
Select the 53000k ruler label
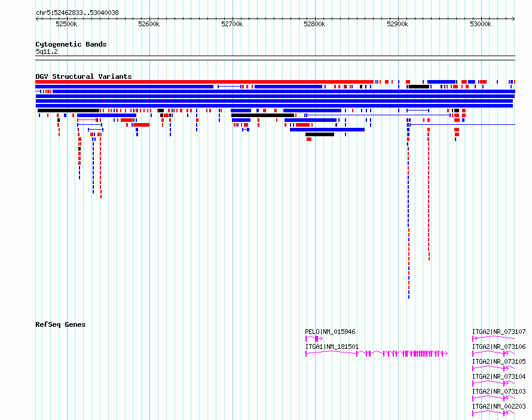pyautogui.click(x=481, y=24)
